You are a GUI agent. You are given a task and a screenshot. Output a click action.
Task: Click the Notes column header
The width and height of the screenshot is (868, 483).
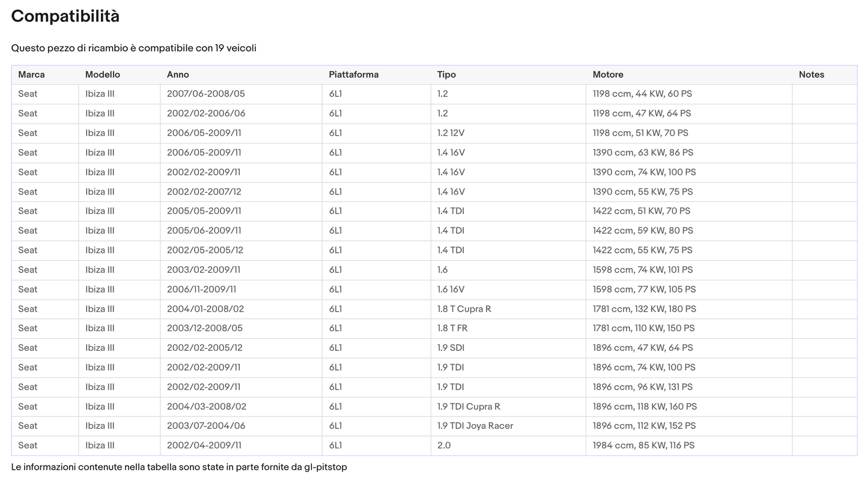(x=811, y=74)
